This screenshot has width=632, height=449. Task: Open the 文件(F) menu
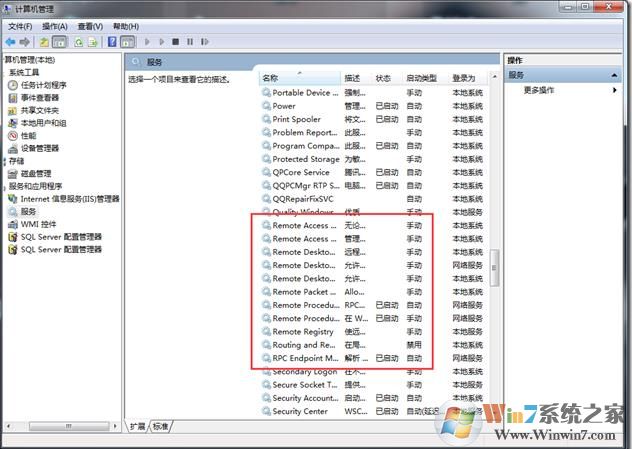pyautogui.click(x=20, y=27)
